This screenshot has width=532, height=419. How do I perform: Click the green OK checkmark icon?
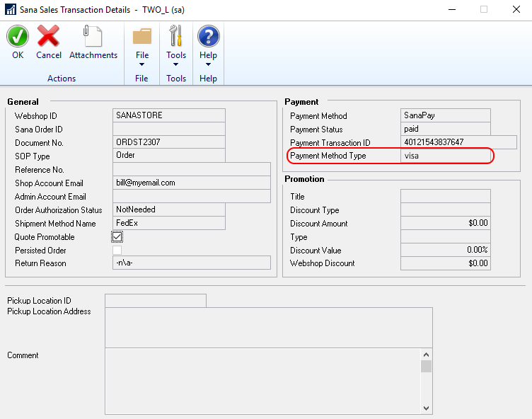pyautogui.click(x=18, y=35)
